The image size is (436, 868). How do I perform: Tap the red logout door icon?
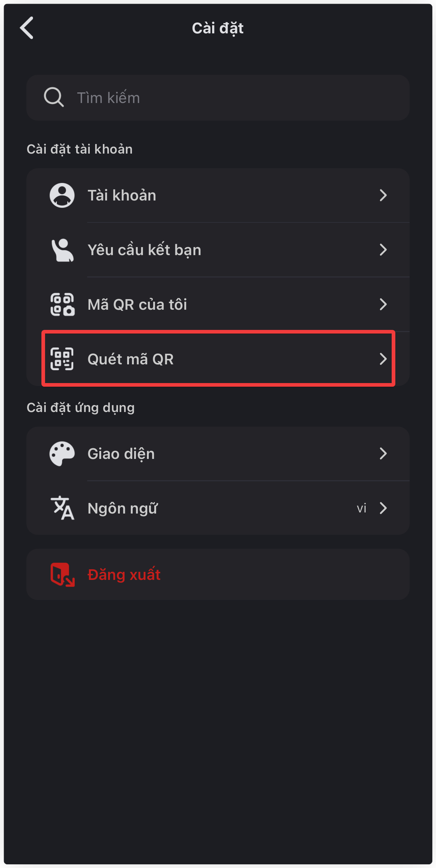click(62, 574)
